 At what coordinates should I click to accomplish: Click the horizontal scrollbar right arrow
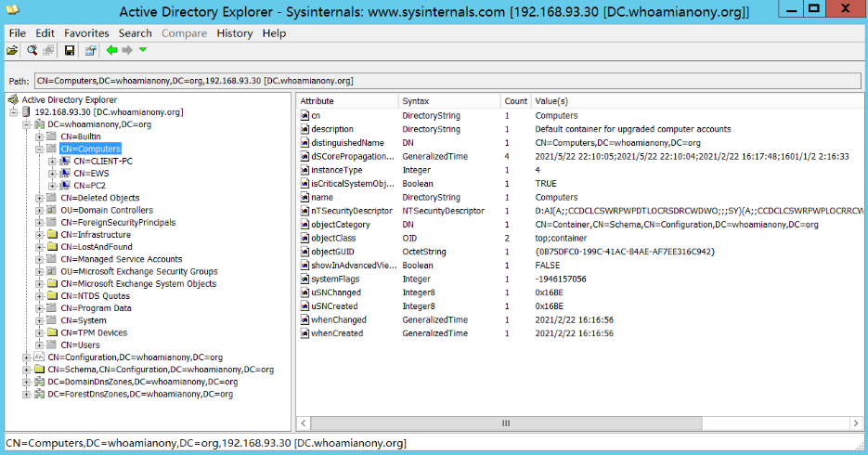coord(856,422)
